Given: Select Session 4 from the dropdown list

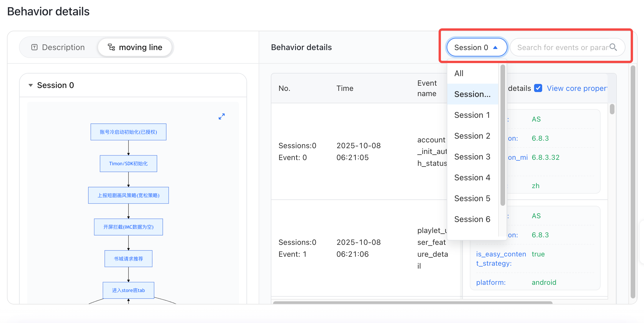Looking at the screenshot, I should pyautogui.click(x=473, y=177).
